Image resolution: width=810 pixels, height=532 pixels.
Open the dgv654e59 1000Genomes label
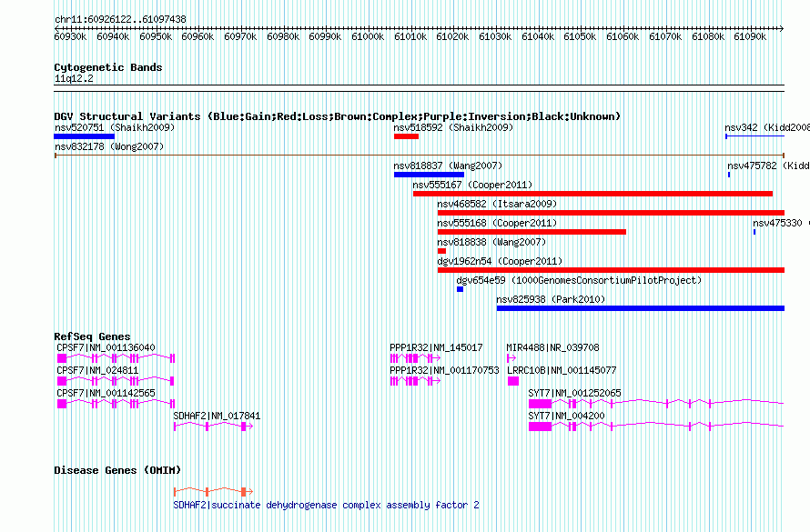[x=579, y=280]
